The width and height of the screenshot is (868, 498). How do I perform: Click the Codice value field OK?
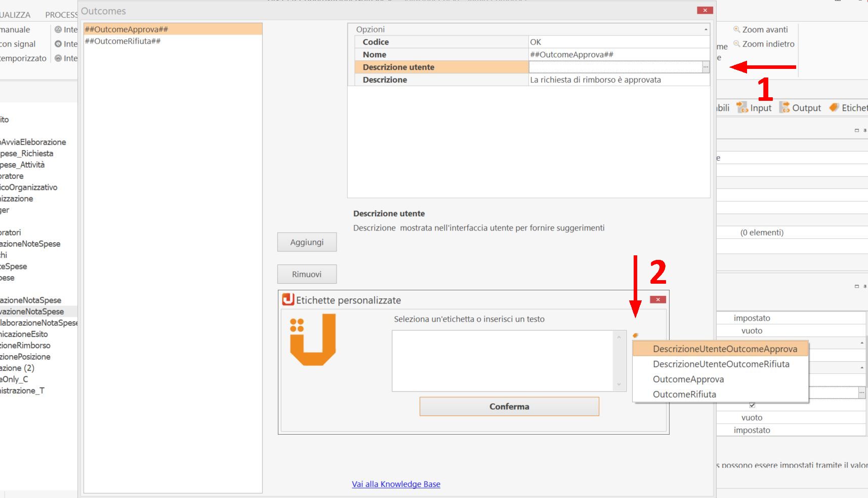click(618, 42)
